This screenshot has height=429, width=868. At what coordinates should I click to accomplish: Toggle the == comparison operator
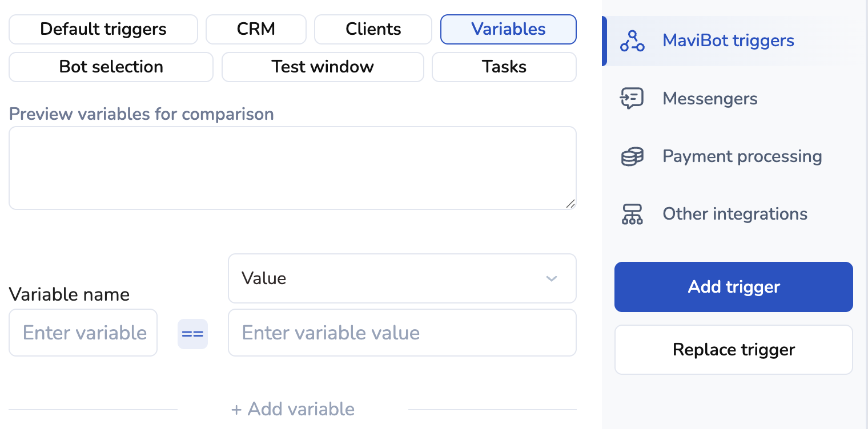pyautogui.click(x=192, y=334)
